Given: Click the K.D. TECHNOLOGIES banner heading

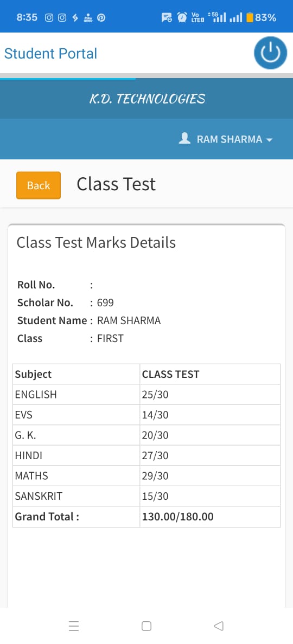Looking at the screenshot, I should (x=147, y=99).
